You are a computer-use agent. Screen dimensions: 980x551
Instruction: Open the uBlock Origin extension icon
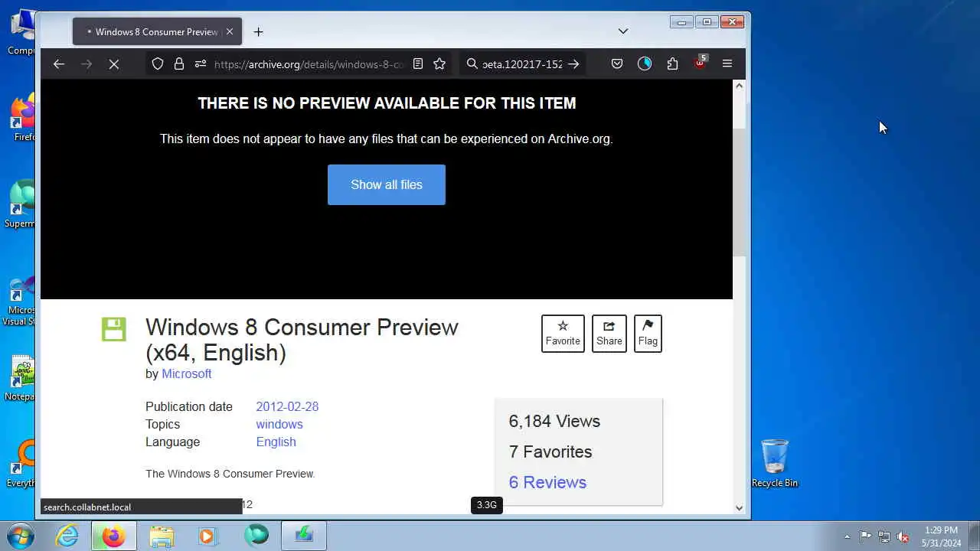(x=700, y=64)
